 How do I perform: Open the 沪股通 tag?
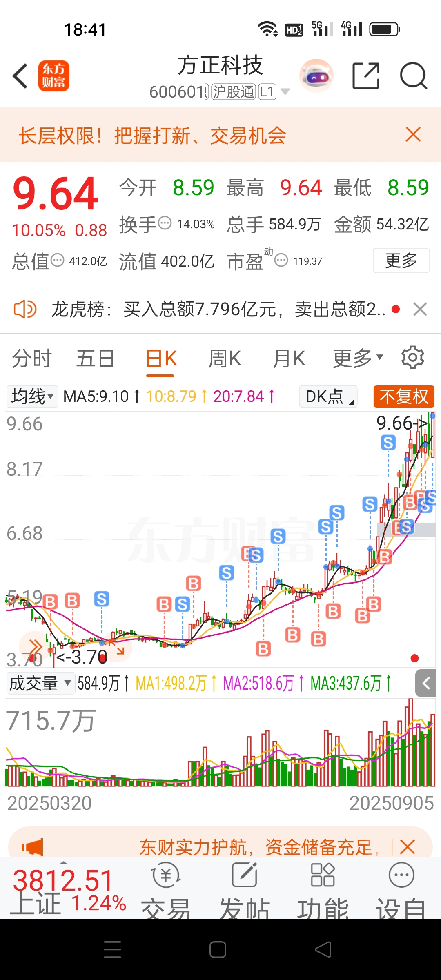pos(233,91)
